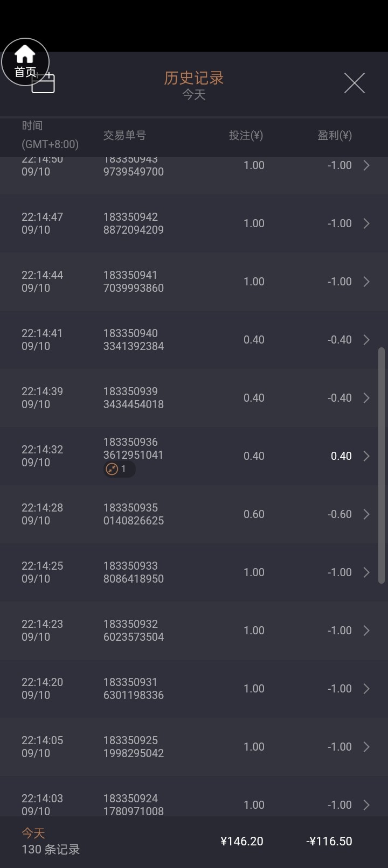This screenshot has width=388, height=868.
Task: Open details arrow for 22:14:20 record
Action: click(366, 689)
